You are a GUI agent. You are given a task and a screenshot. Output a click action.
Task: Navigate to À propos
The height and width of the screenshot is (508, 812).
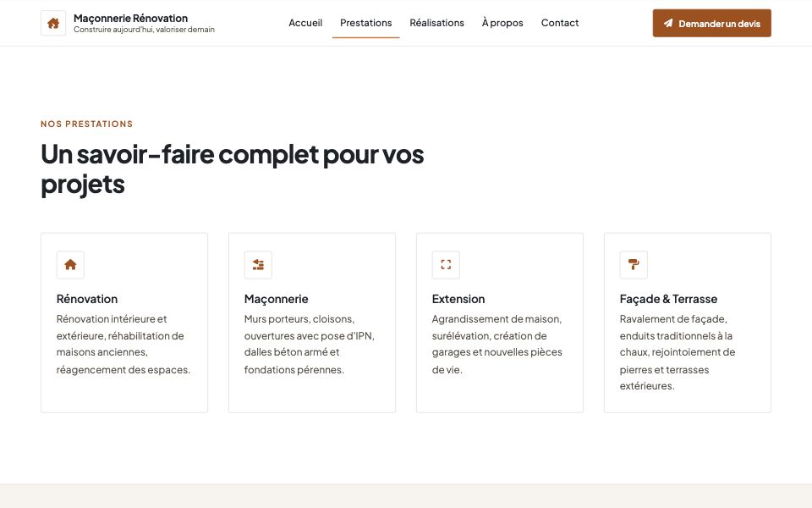pyautogui.click(x=502, y=23)
